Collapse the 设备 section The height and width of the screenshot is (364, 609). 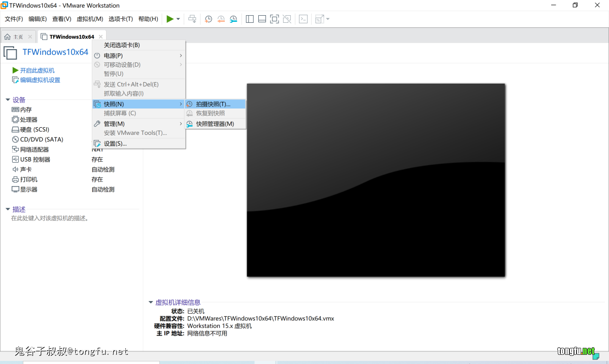tap(8, 100)
